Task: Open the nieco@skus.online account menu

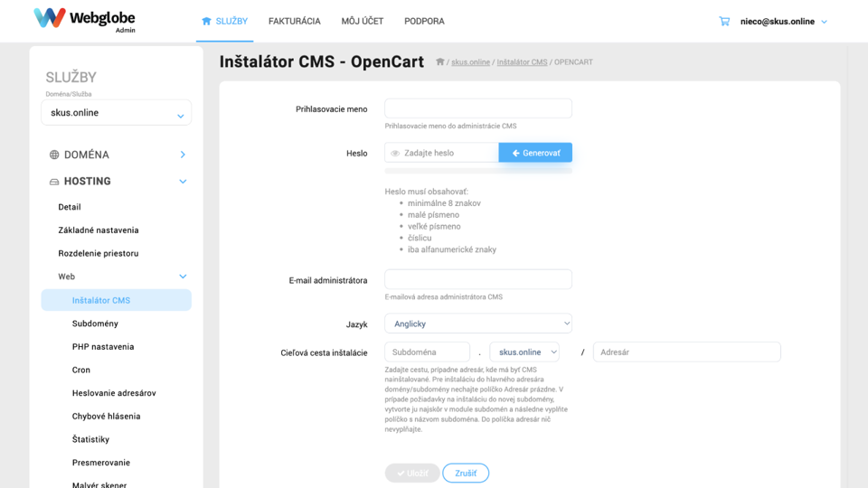Action: pos(784,22)
